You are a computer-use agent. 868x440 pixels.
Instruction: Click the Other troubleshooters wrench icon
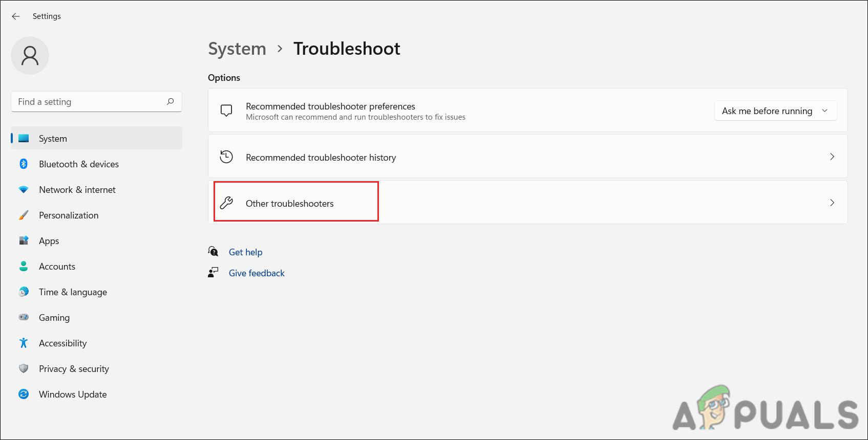(226, 203)
